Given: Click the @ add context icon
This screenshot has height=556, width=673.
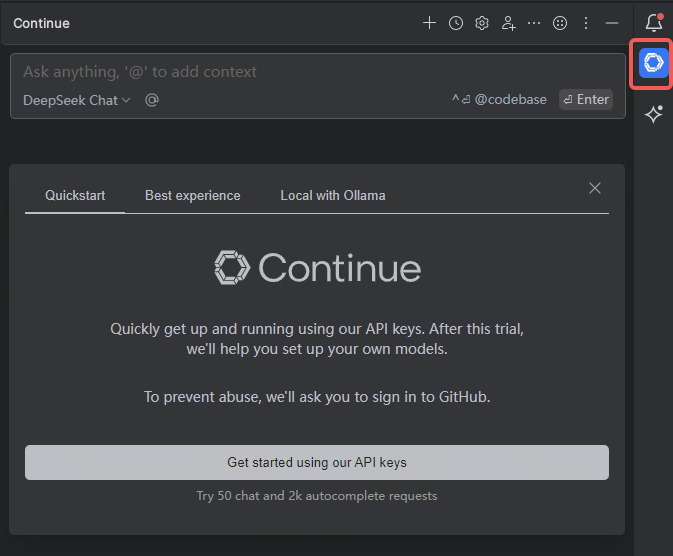Looking at the screenshot, I should coord(152,100).
